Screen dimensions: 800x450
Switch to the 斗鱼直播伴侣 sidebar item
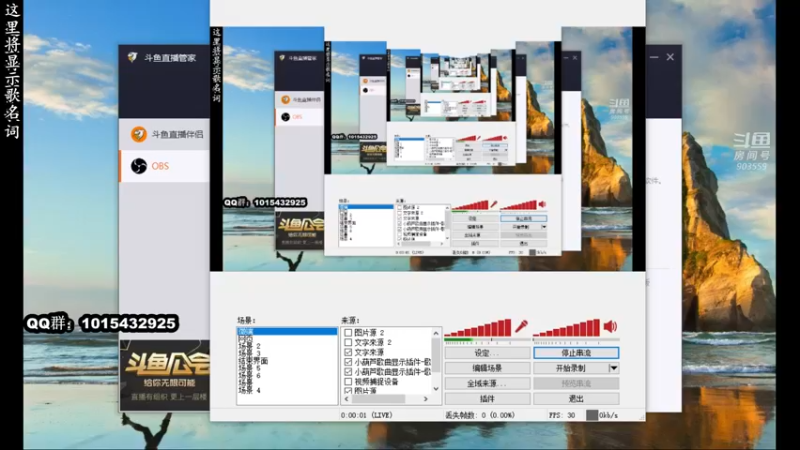pyautogui.click(x=164, y=134)
